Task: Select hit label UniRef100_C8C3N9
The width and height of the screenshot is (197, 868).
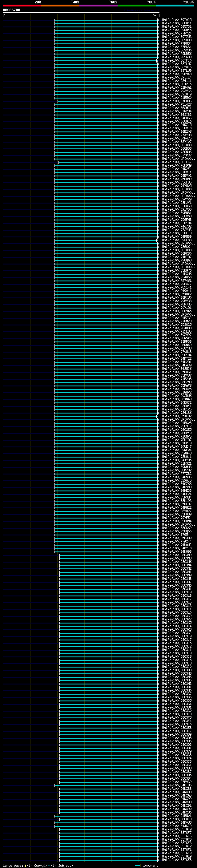Action: click(x=176, y=555)
